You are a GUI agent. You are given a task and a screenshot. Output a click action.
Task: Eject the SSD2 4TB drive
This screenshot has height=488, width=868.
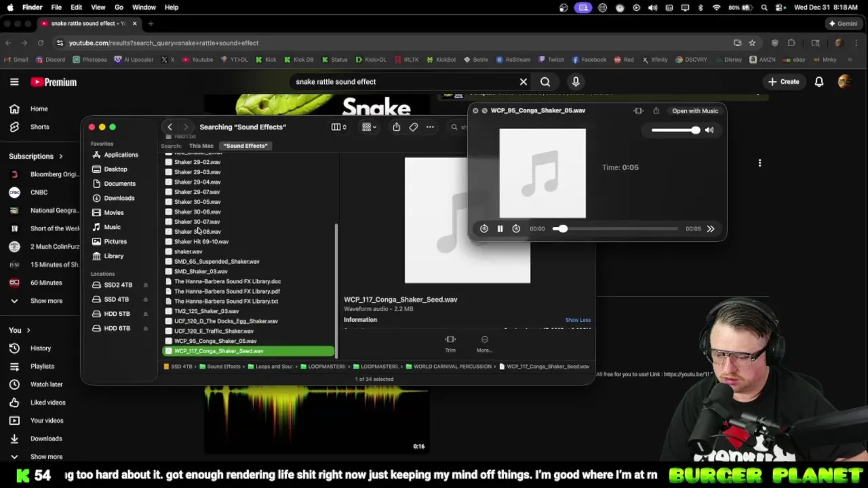pos(145,285)
